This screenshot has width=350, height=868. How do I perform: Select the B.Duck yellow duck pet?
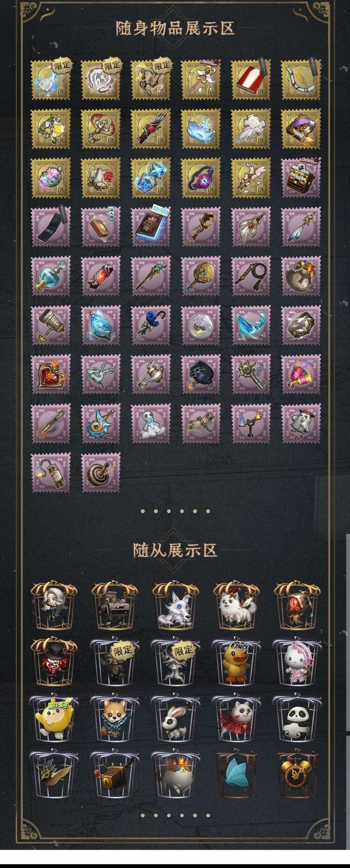coord(236,658)
